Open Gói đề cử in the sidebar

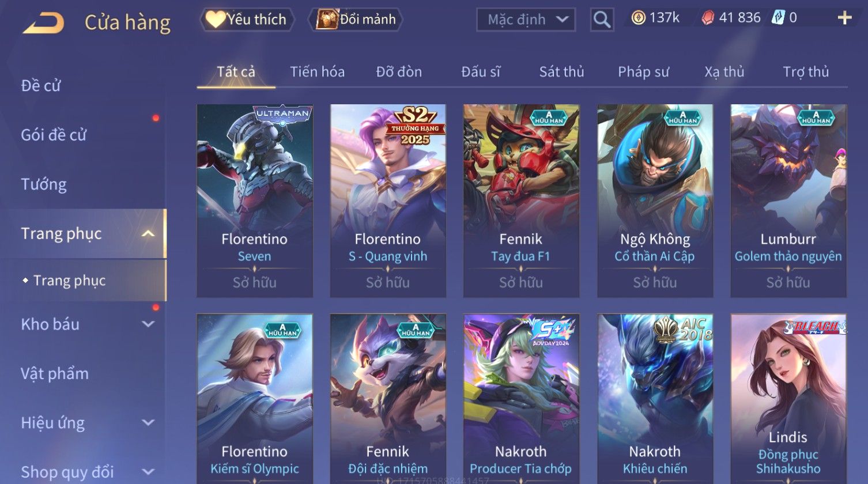pos(54,135)
